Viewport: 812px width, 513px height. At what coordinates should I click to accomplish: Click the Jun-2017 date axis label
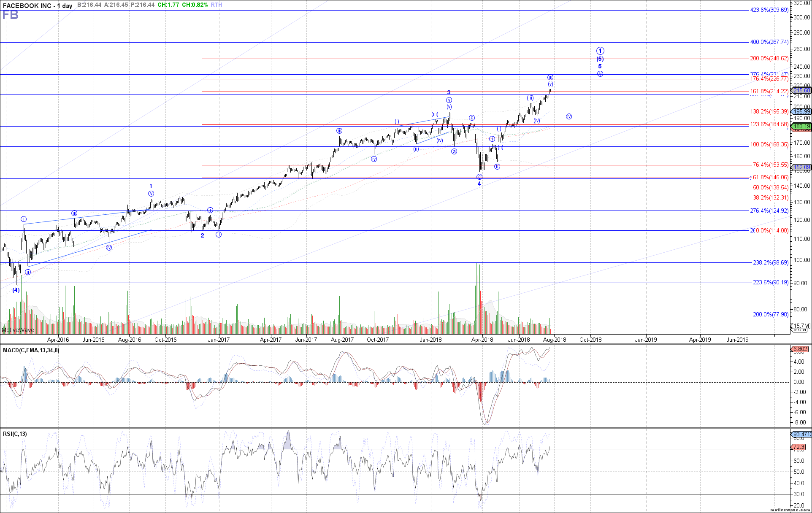point(306,340)
